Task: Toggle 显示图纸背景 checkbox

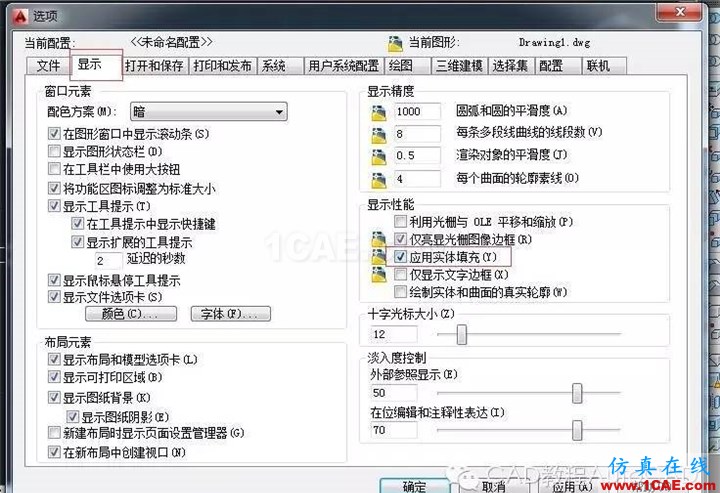Action: click(54, 397)
